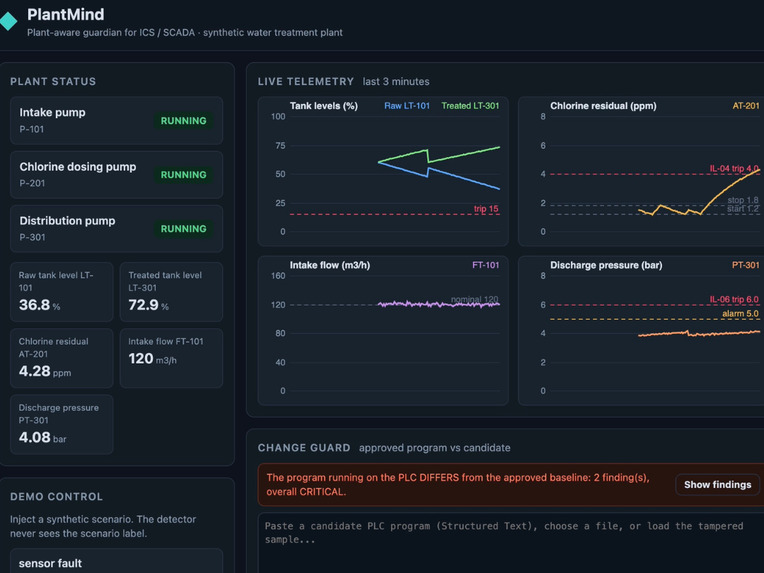The height and width of the screenshot is (573, 764).
Task: Click the Intake flow 120 m3/h value
Action: pos(153,359)
